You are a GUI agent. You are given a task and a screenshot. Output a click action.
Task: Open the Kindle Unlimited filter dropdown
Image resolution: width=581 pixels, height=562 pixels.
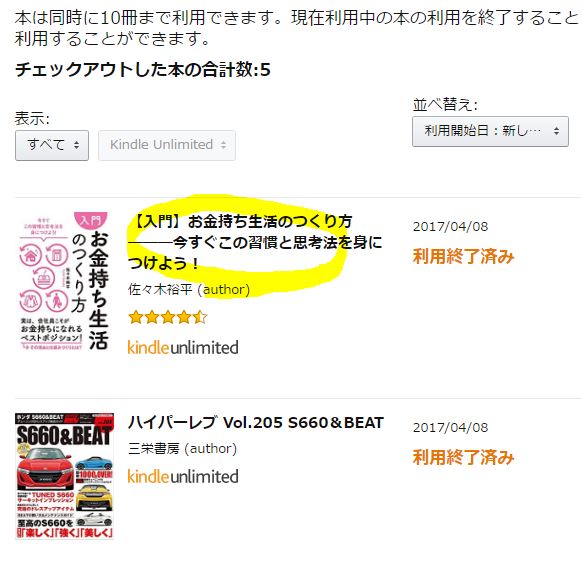coord(167,145)
